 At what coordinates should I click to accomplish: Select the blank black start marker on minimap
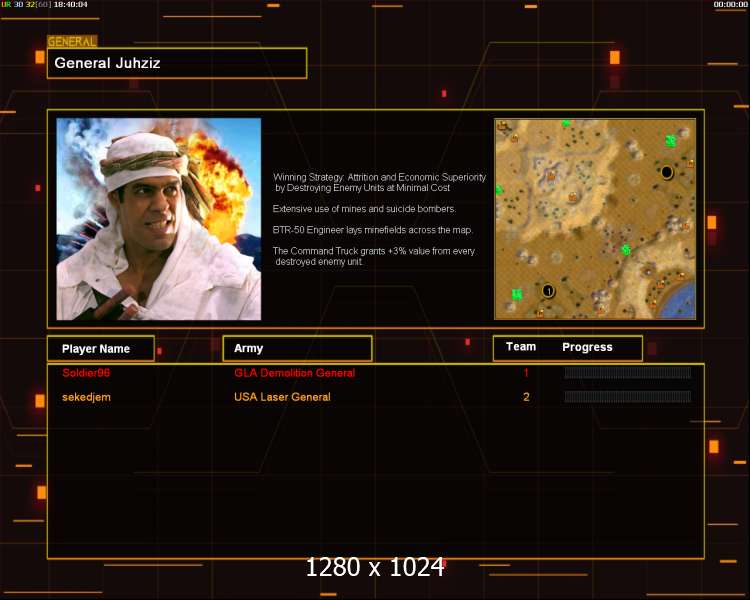(x=666, y=172)
